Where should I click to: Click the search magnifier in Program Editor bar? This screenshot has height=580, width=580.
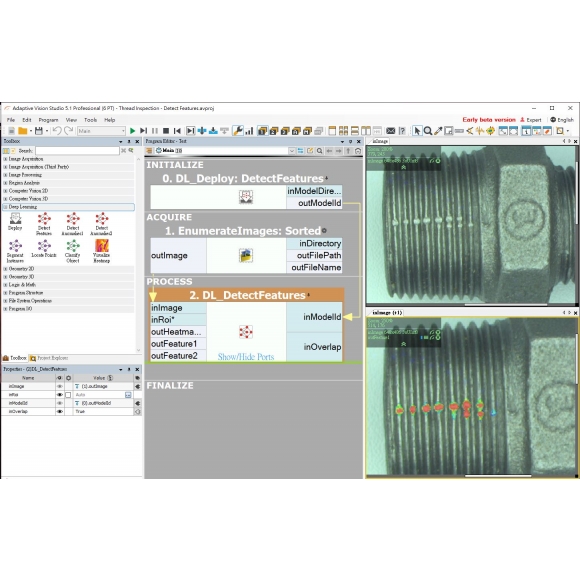[x=320, y=151]
